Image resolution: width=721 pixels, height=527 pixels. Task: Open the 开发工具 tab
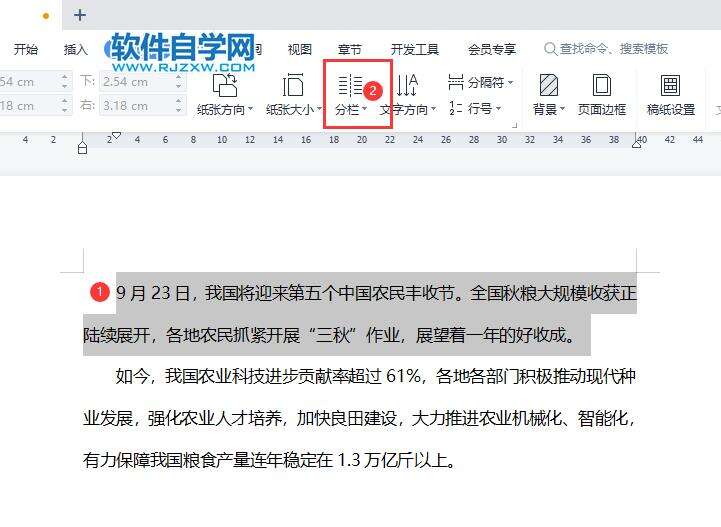tap(415, 49)
